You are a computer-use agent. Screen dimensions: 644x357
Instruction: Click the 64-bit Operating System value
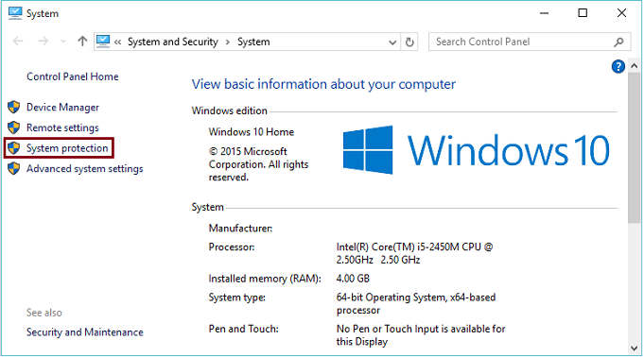(x=416, y=304)
